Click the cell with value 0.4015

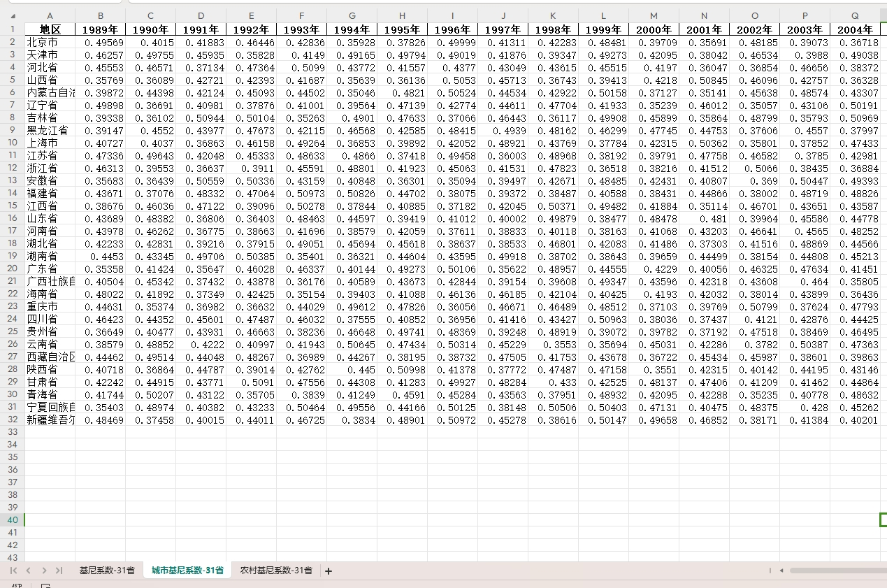pos(151,43)
